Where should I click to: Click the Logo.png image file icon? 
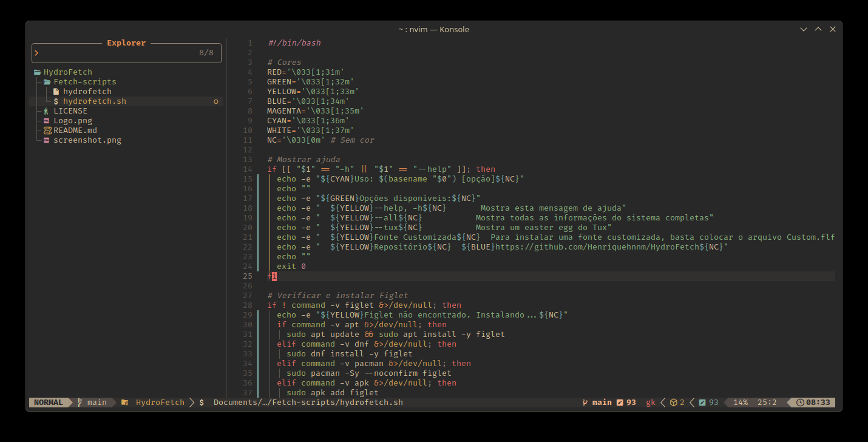47,121
